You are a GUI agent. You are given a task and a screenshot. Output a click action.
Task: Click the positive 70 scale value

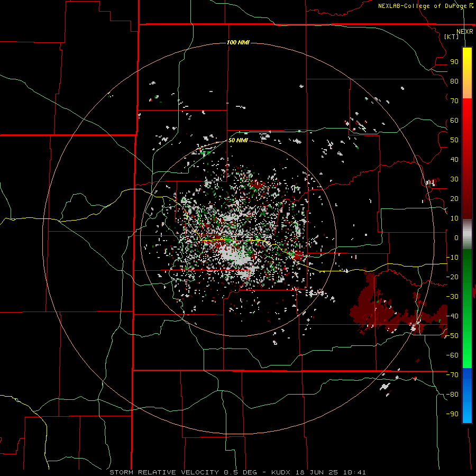point(454,101)
